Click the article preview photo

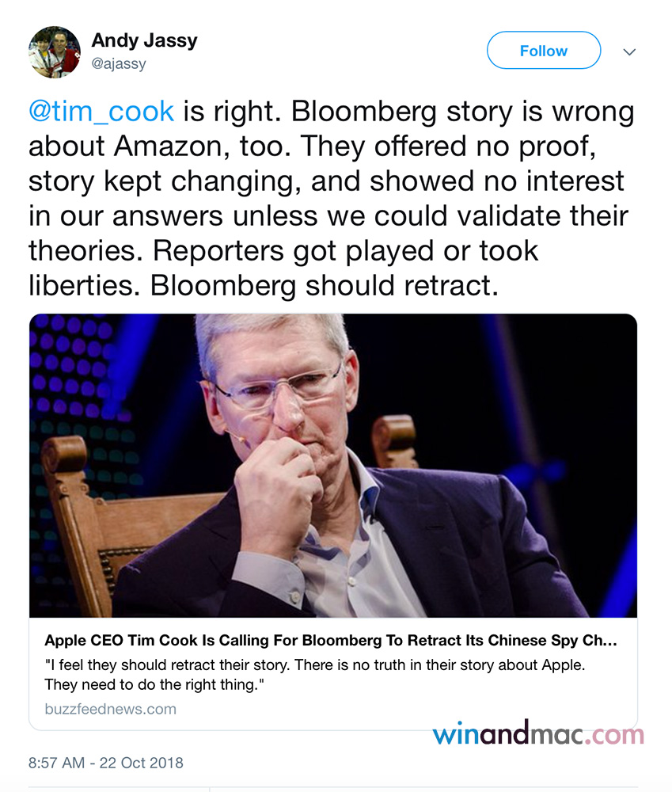point(332,466)
